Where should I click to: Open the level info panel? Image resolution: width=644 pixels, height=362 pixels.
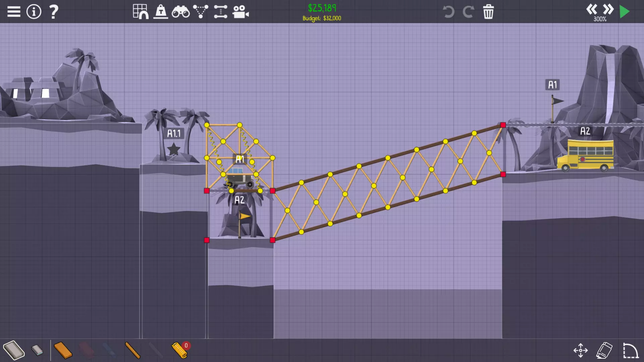tap(34, 12)
